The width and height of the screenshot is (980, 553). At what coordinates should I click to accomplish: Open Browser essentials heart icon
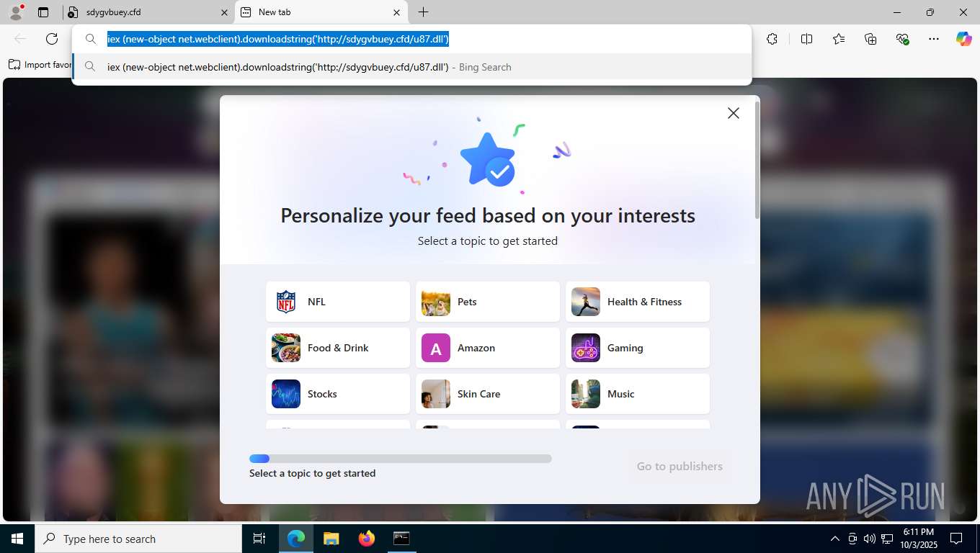(x=902, y=39)
